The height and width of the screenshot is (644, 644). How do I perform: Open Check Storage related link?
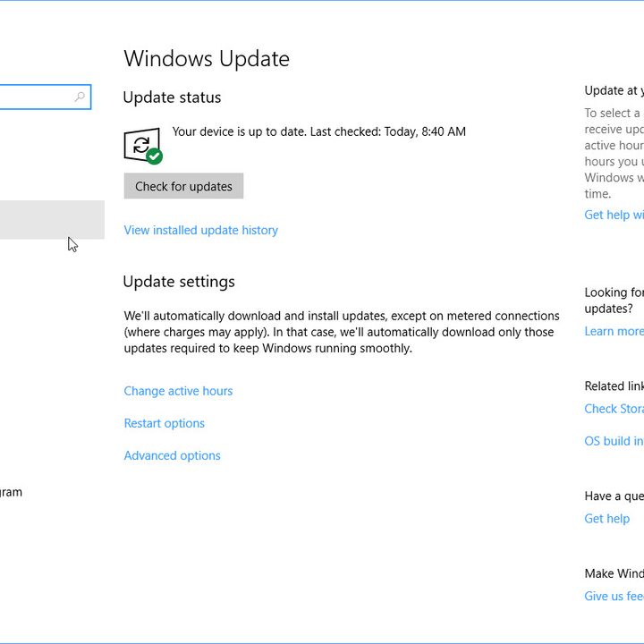point(614,409)
